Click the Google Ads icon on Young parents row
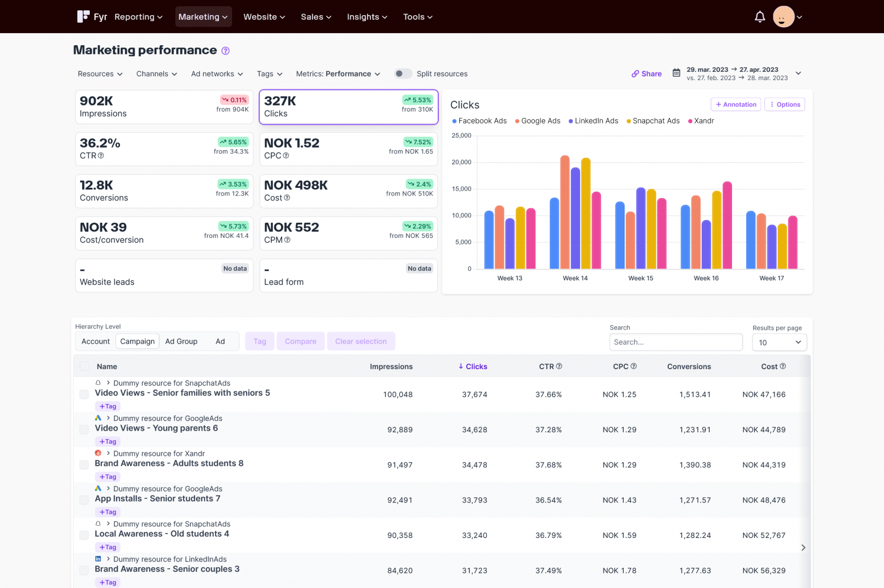884x588 pixels. point(98,418)
